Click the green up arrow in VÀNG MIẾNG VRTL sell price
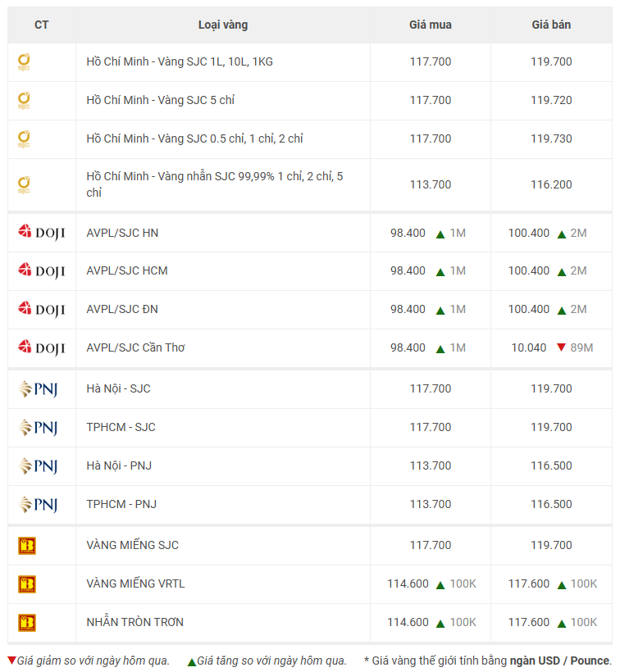Image resolution: width=620 pixels, height=672 pixels. coord(562,585)
